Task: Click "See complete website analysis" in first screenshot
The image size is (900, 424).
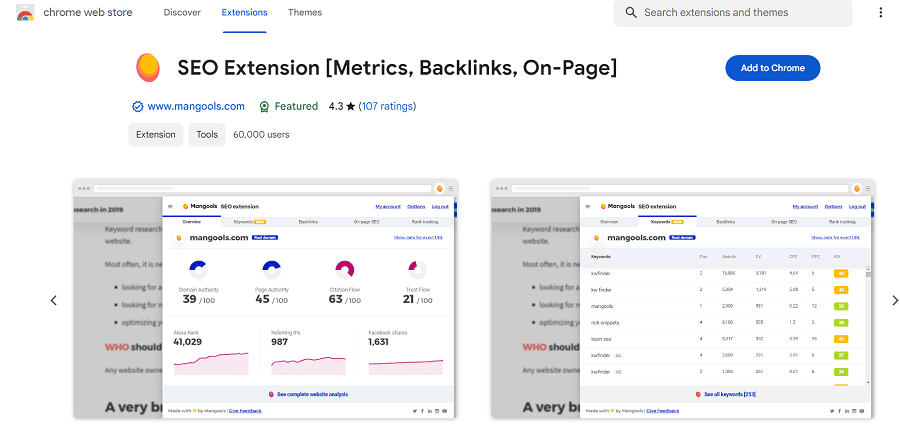Action: (x=312, y=395)
